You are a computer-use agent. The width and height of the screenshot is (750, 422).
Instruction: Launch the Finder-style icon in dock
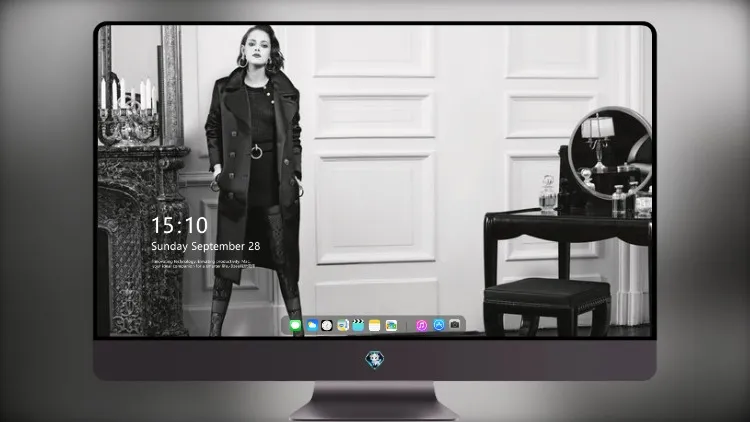342,325
